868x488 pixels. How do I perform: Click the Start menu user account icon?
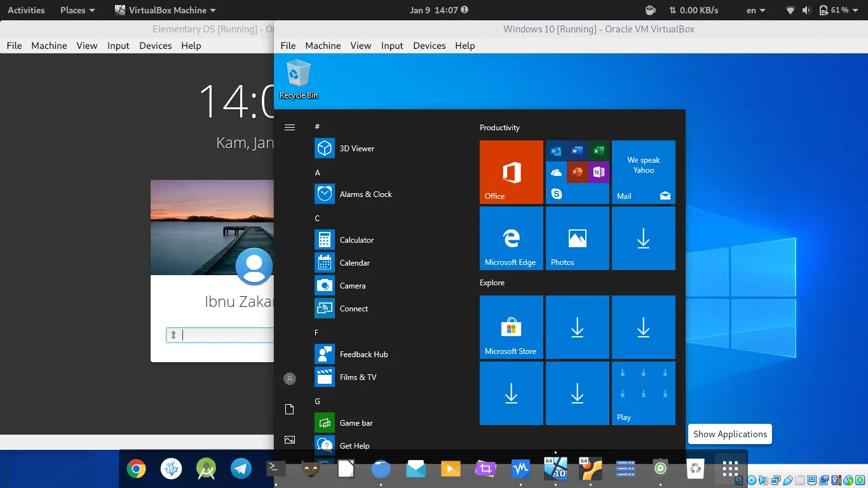[290, 379]
